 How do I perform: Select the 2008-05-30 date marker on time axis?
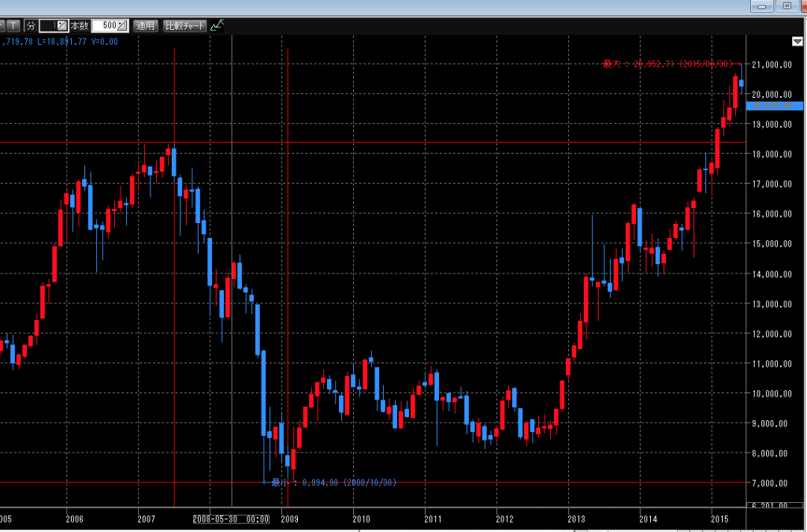click(232, 519)
